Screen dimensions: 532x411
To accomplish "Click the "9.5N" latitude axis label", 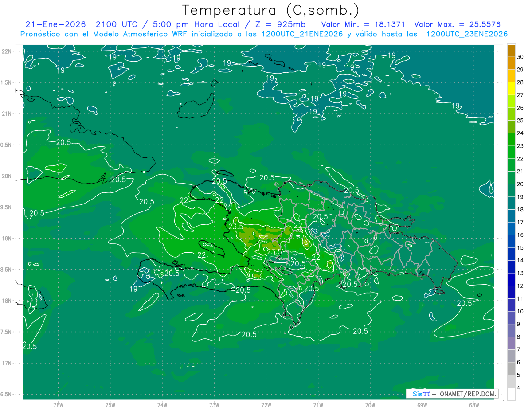I will [6, 207].
